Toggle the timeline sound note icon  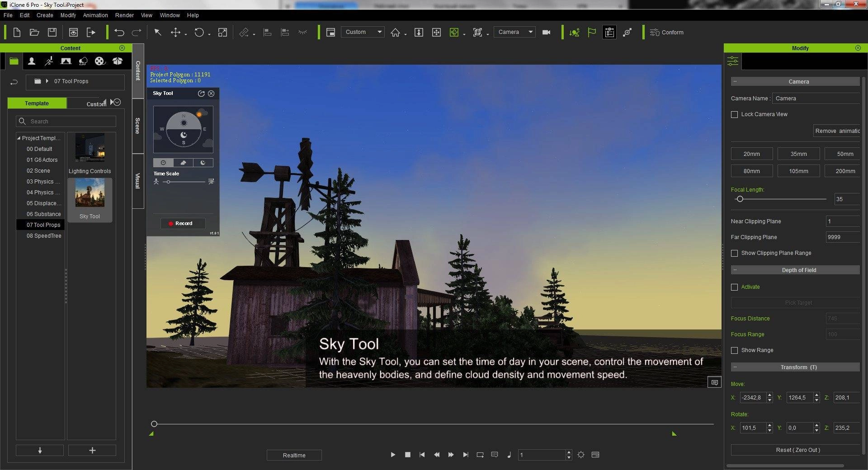click(x=509, y=455)
